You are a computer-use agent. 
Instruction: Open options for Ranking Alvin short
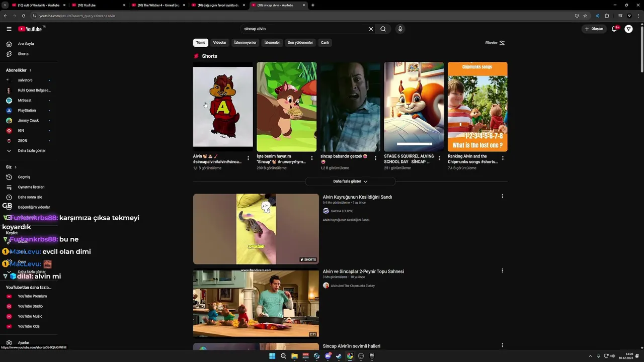tap(503, 158)
